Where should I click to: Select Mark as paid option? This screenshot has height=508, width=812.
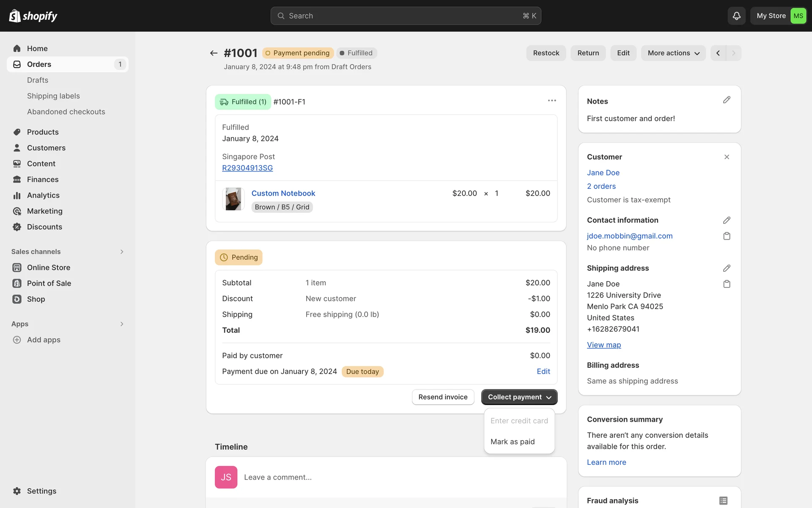pos(513,442)
